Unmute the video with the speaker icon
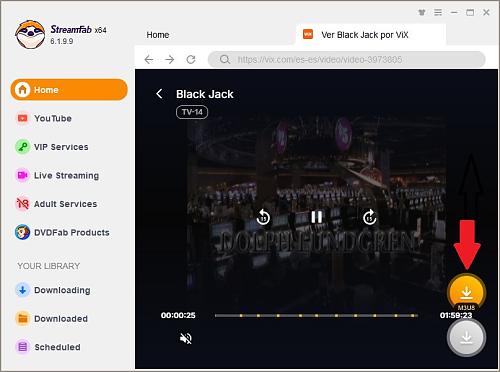The image size is (500, 372). [x=186, y=338]
